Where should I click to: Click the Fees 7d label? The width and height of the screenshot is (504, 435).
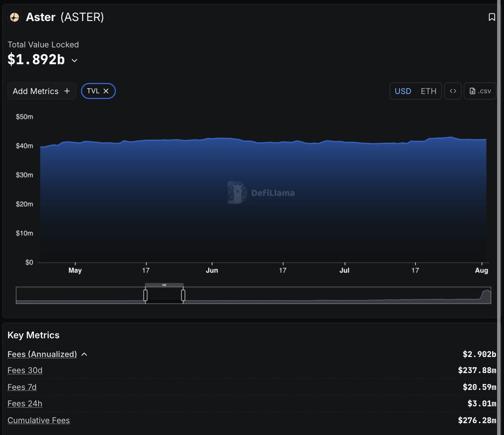pyautogui.click(x=22, y=387)
